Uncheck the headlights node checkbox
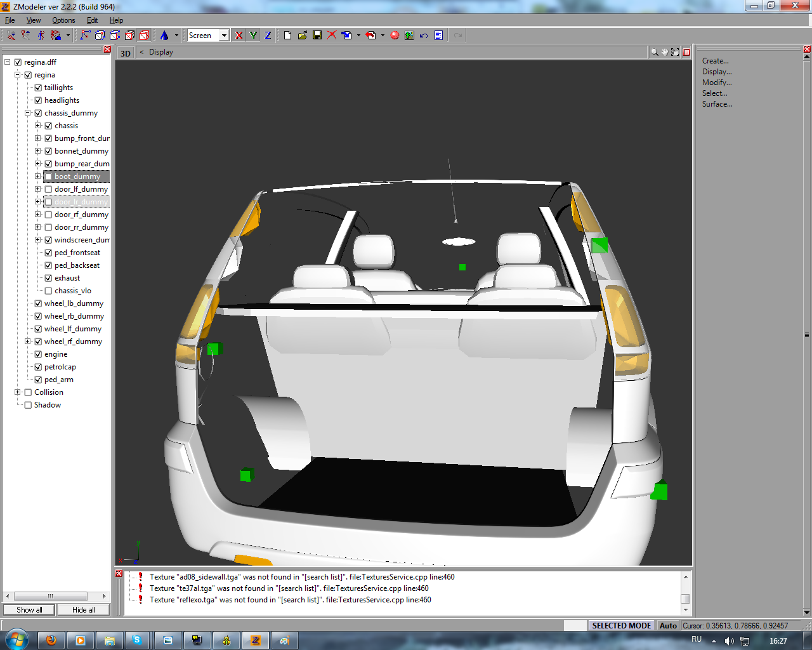 (x=38, y=100)
